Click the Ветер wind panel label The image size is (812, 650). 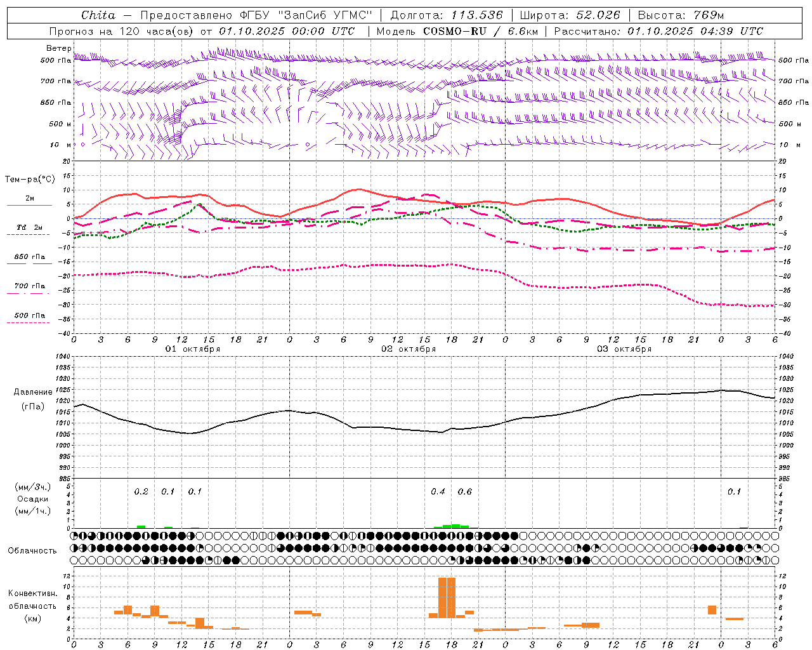pyautogui.click(x=58, y=48)
